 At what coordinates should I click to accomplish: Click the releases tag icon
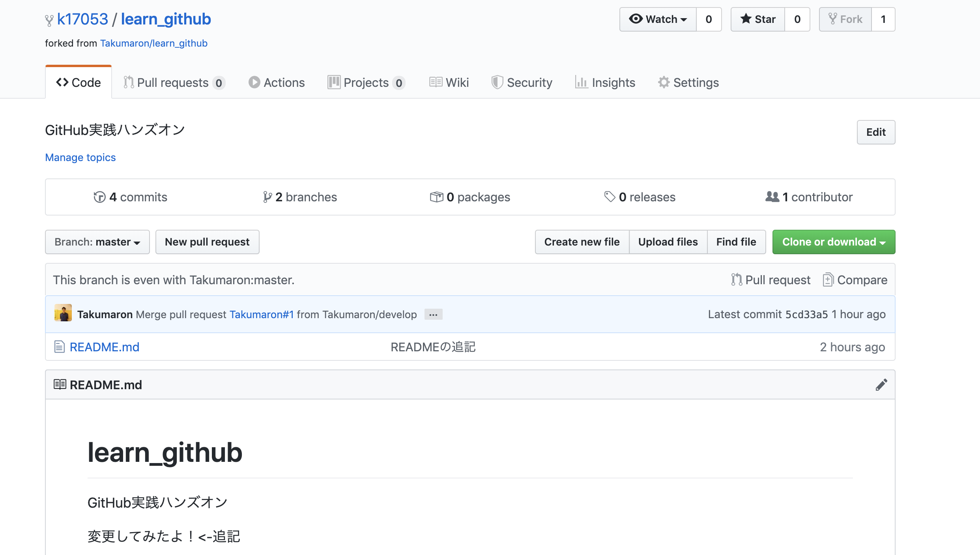click(610, 197)
